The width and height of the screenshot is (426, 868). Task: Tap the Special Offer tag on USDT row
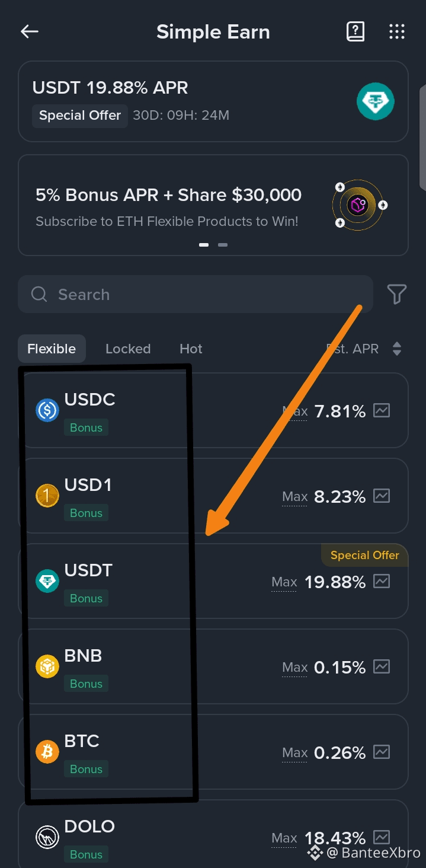point(364,556)
